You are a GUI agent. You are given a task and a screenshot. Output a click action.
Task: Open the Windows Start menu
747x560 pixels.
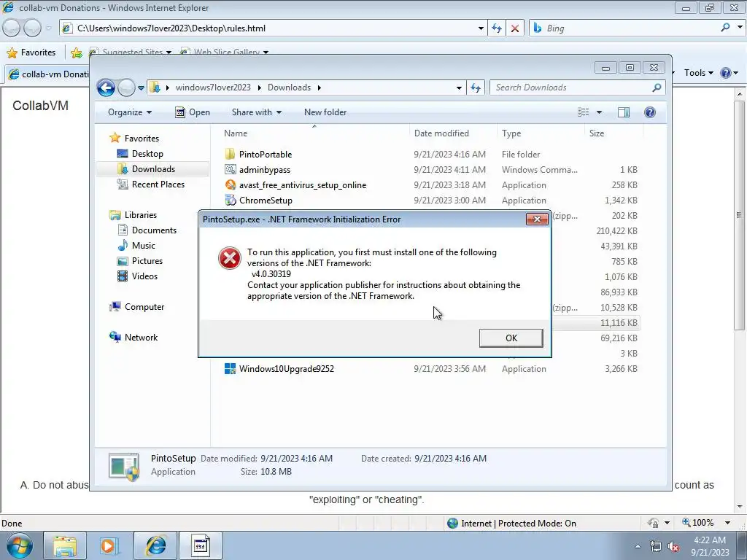(x=19, y=545)
